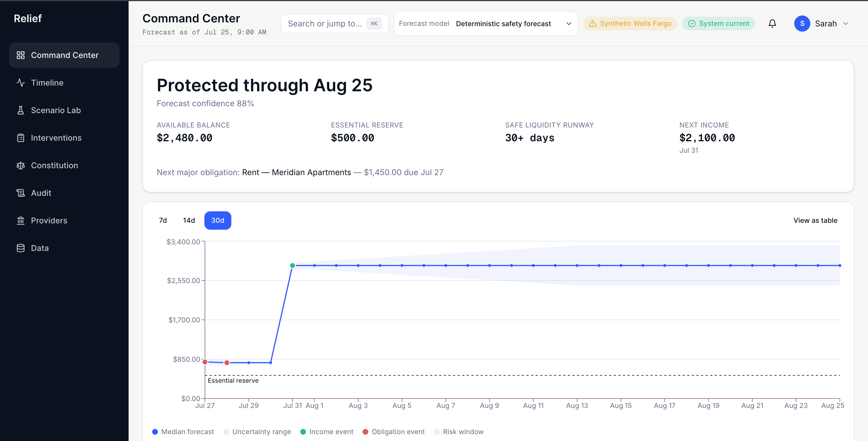
Task: Select the 30d chart range
Action: point(218,220)
